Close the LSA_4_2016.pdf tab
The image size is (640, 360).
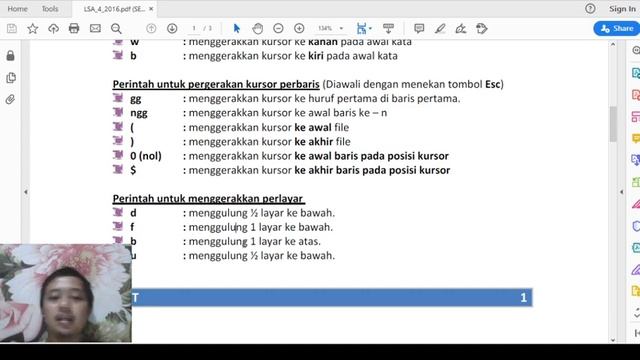[151, 9]
